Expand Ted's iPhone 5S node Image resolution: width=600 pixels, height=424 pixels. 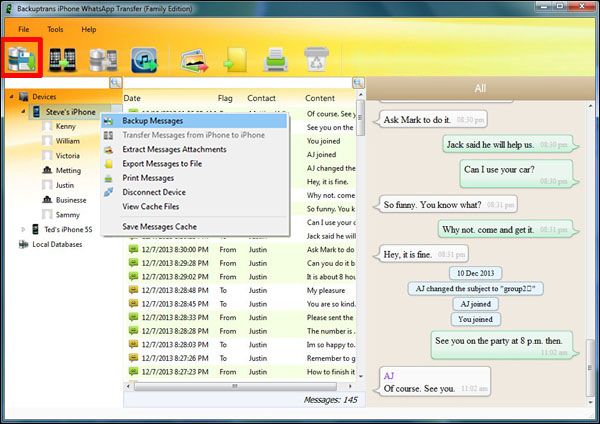[x=22, y=229]
